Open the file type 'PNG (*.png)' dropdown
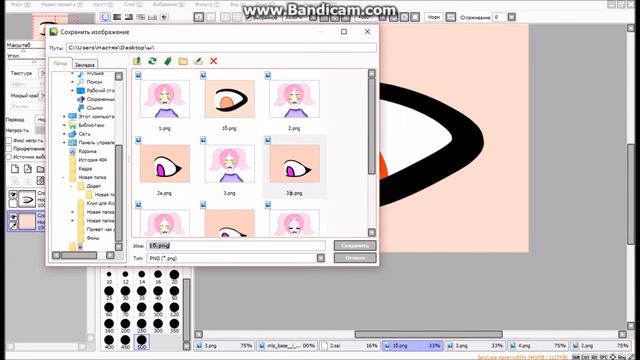 321,258
